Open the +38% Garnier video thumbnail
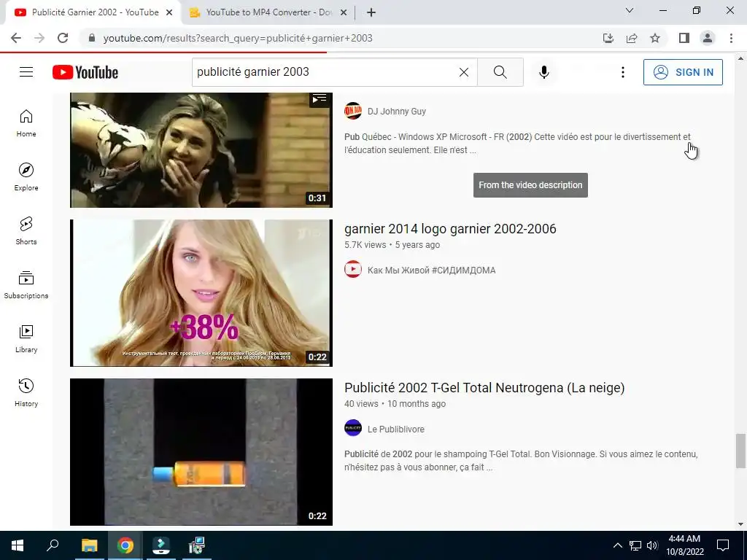 coord(201,293)
